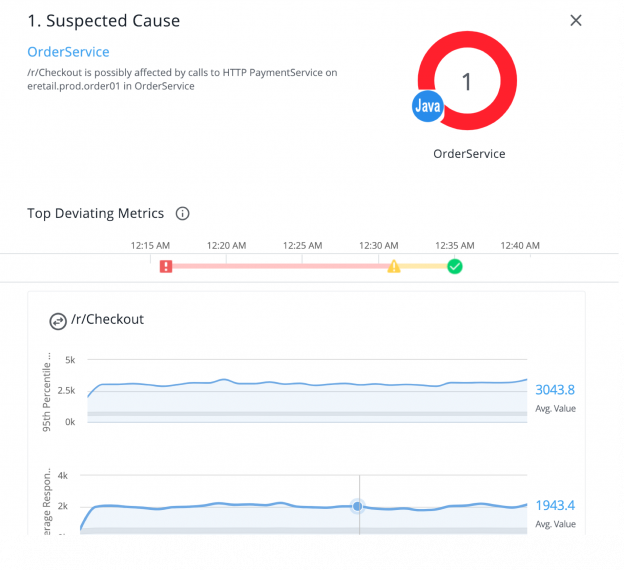
Task: Open the OrderService link
Action: pyautogui.click(x=68, y=52)
